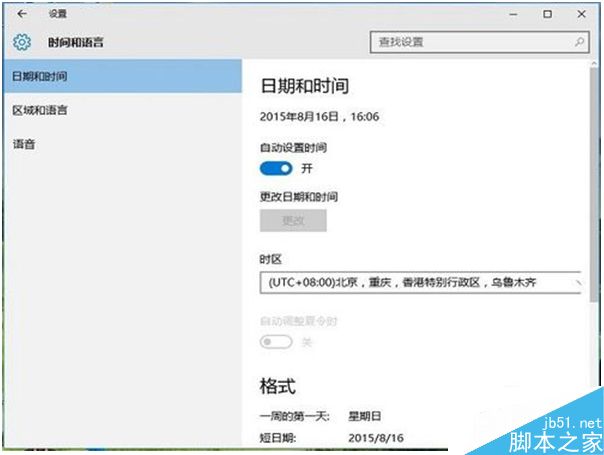The image size is (604, 455).
Task: Click the 时间和语言 page title
Action: pos(76,43)
